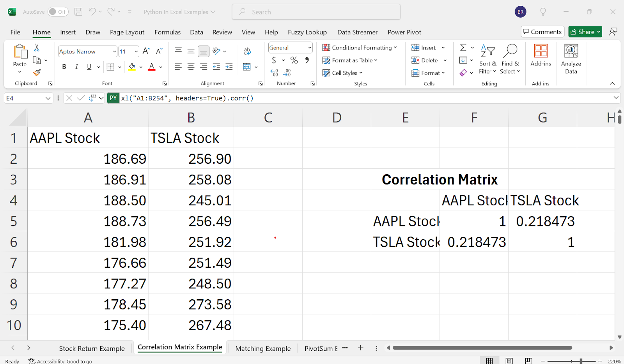Image resolution: width=624 pixels, height=364 pixels.
Task: Click the green Share button
Action: pos(585,32)
